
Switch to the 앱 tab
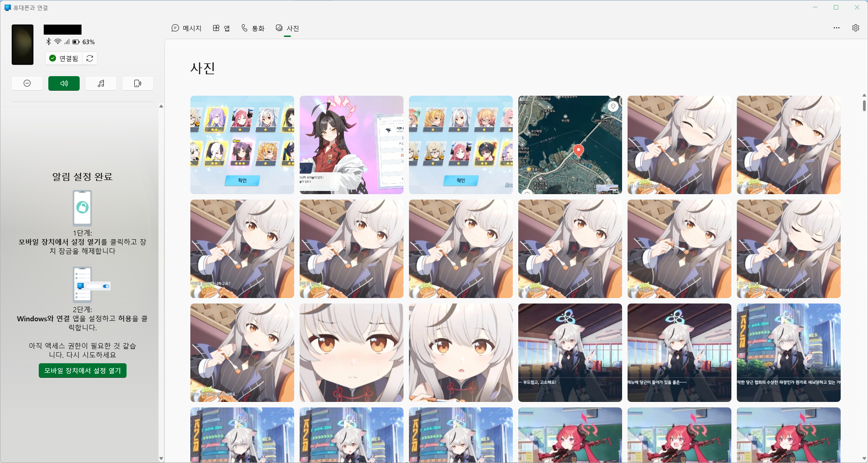point(221,28)
